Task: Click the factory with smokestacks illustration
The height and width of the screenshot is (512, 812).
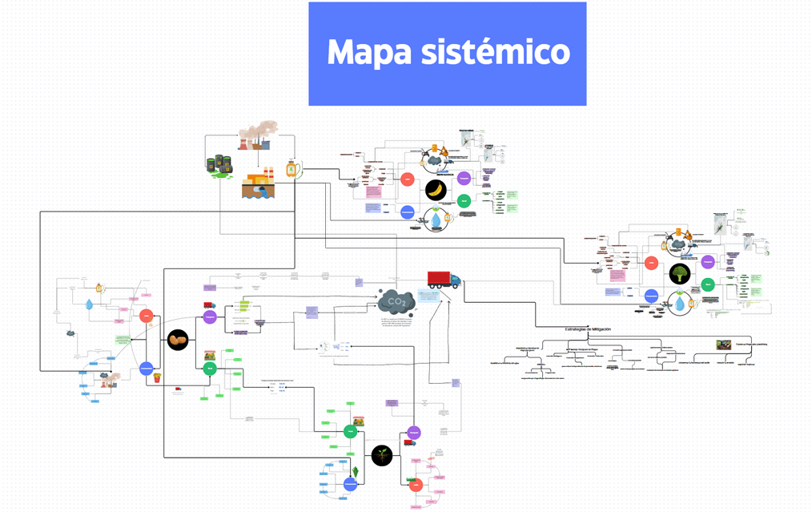Action: coord(255,143)
